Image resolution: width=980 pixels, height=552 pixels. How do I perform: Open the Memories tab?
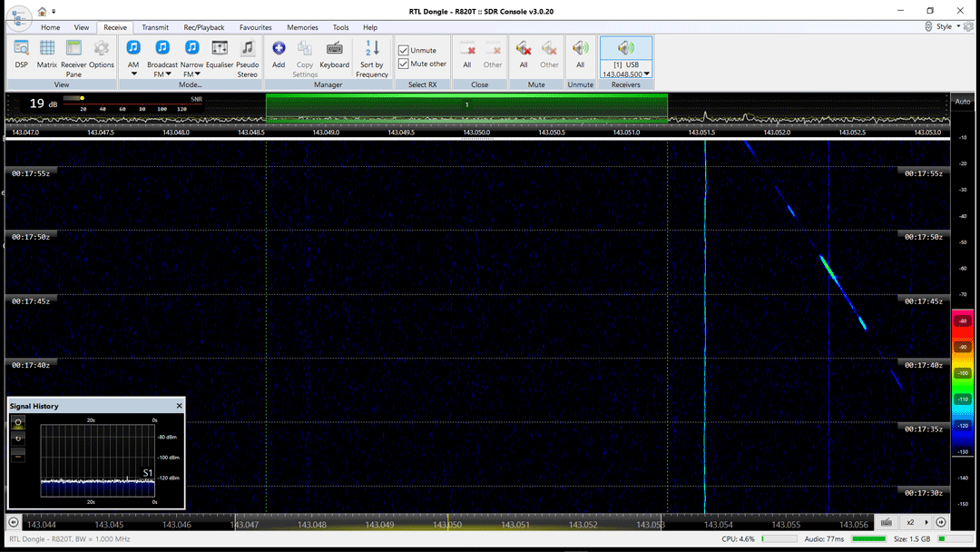[302, 27]
